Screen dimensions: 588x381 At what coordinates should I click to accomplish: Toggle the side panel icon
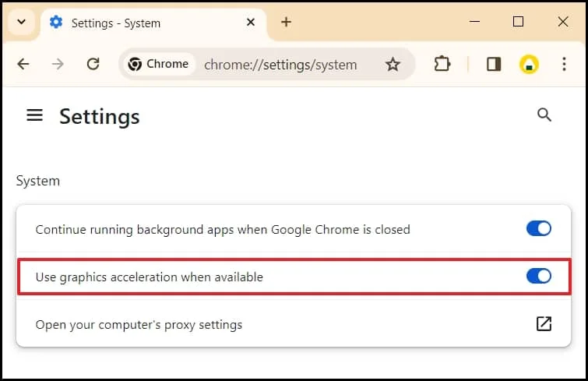494,65
